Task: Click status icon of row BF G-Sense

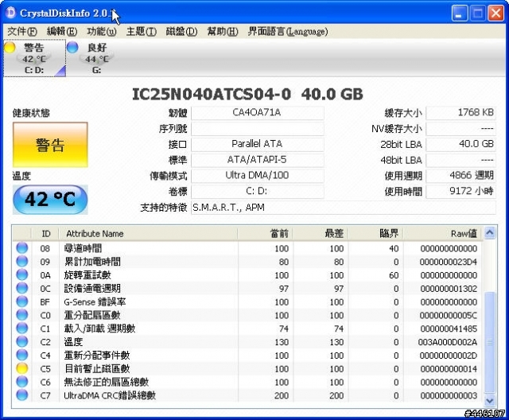Action: point(22,301)
